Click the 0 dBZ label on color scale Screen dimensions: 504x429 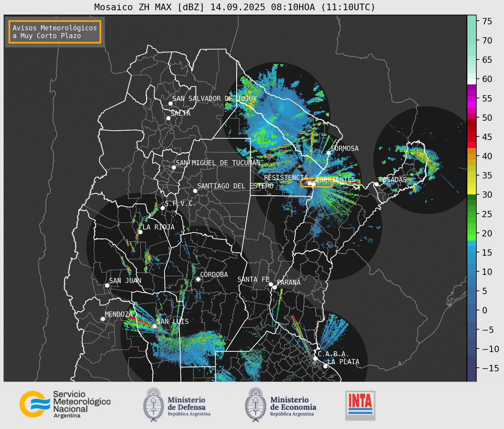point(485,310)
